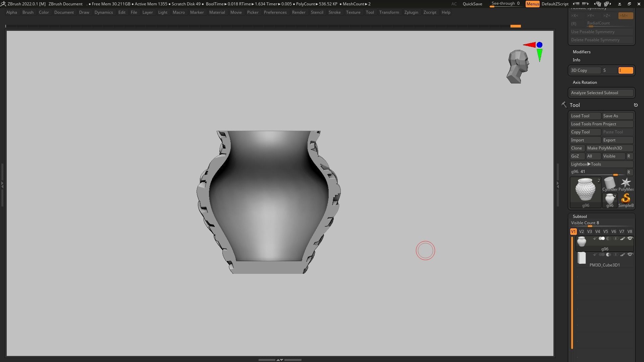644x362 pixels.
Task: Click Make PolyMesh3D button
Action: click(609, 148)
